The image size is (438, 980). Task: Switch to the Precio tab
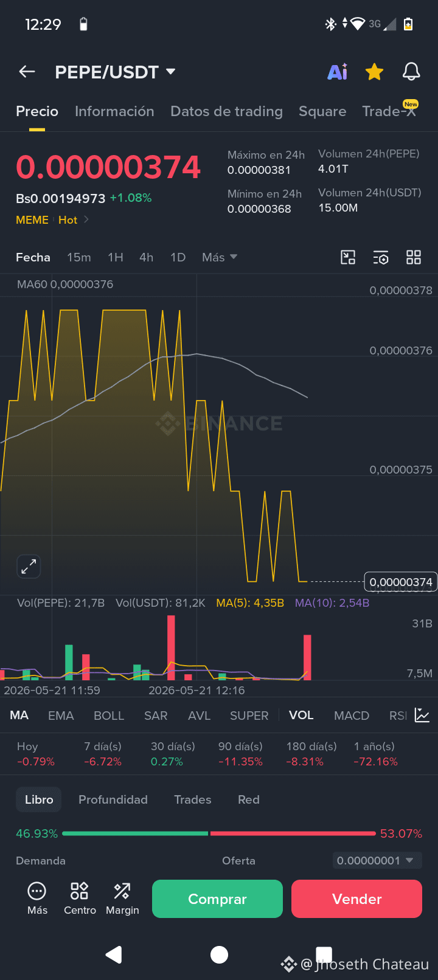(37, 111)
